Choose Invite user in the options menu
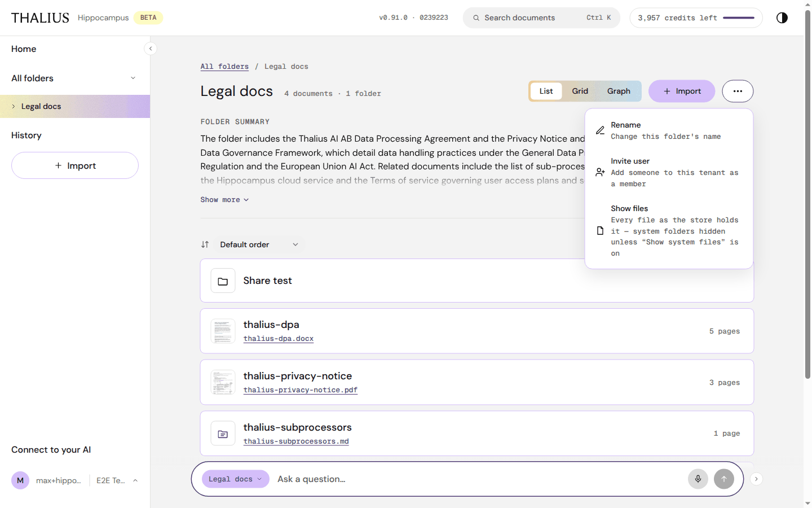The width and height of the screenshot is (812, 508). click(x=669, y=172)
